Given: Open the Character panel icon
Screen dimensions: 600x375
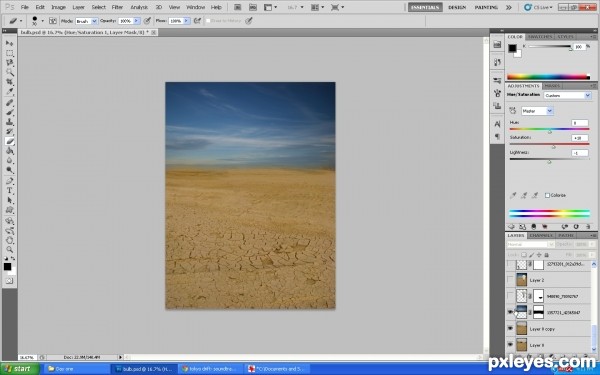Looking at the screenshot, I should 497,124.
